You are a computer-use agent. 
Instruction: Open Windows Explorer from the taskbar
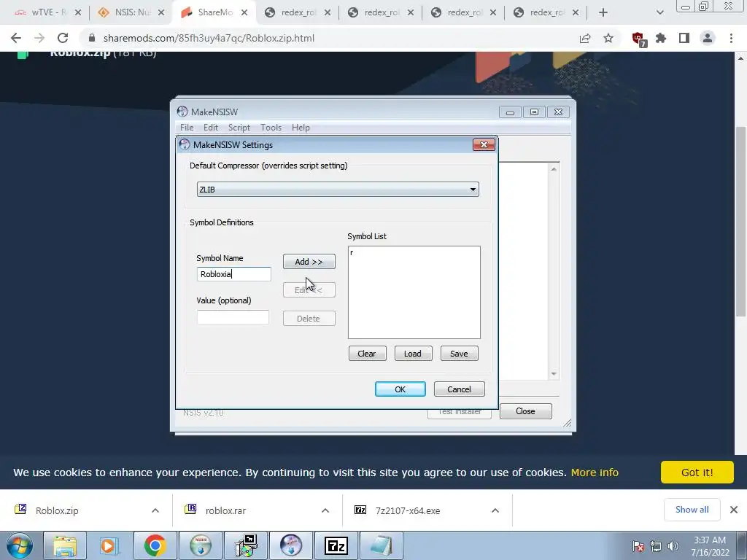[x=65, y=545]
